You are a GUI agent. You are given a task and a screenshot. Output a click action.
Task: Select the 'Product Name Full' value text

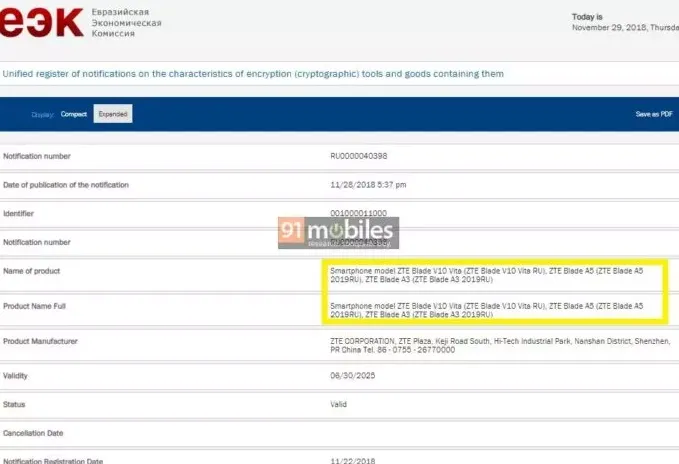click(486, 310)
